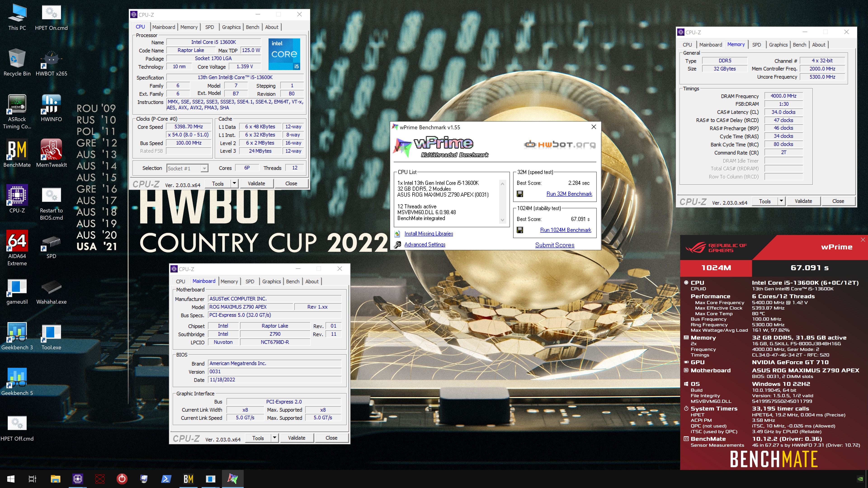Screen dimensions: 868x488
Task: Open Graphics tab in Memory CPU-Z window
Action: 778,45
